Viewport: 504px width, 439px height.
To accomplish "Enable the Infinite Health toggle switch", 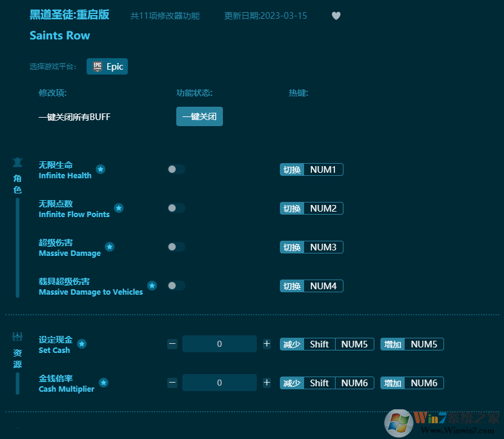I will click(176, 169).
